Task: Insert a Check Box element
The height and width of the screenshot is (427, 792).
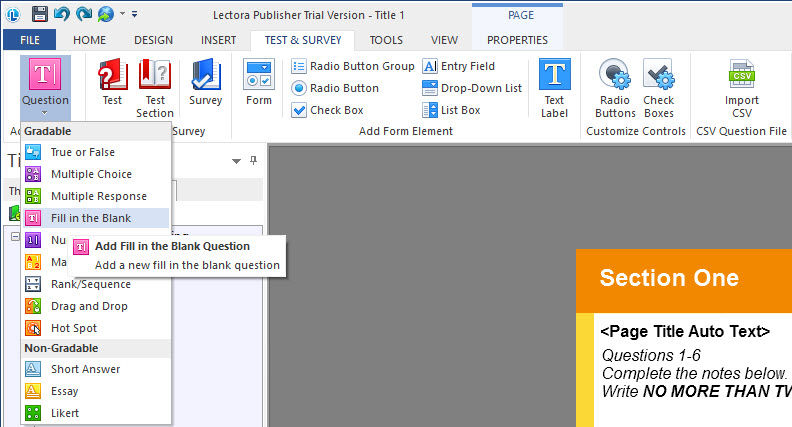Action: click(x=327, y=110)
